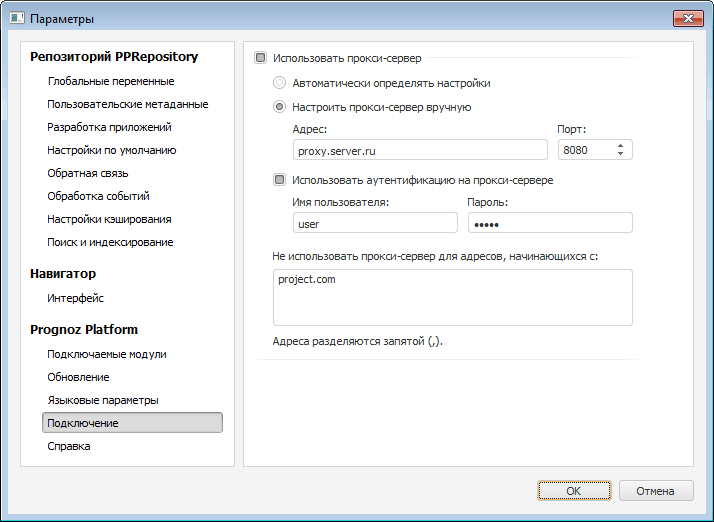Open the Интерфейс section
714x522 pixels.
(76, 298)
